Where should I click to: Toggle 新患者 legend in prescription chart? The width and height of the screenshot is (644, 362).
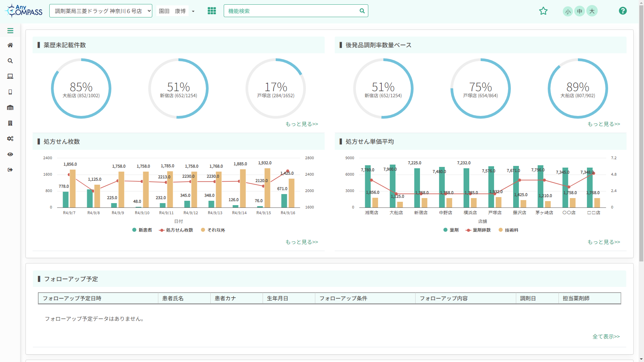click(142, 230)
